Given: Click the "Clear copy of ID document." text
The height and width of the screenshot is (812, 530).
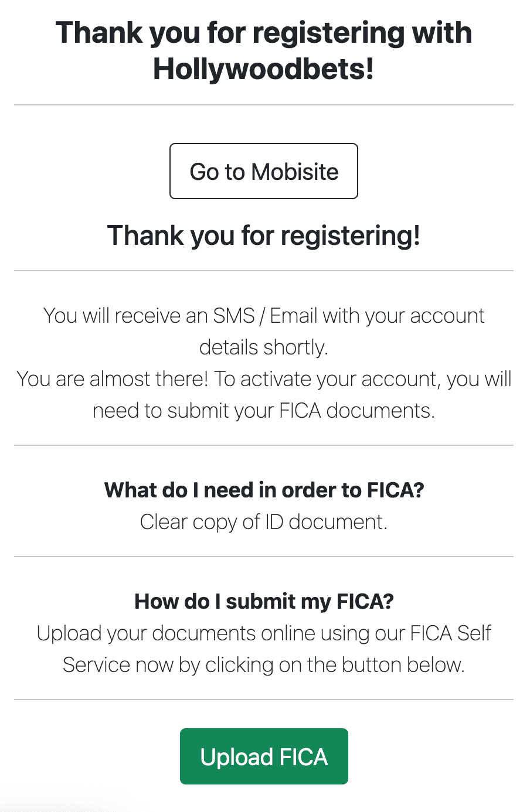Looking at the screenshot, I should [264, 521].
